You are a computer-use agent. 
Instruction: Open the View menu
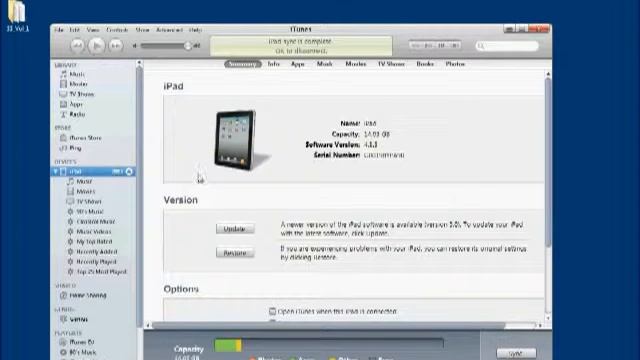[x=93, y=30]
